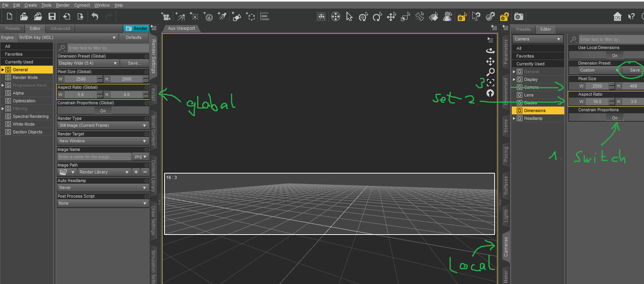Select the Translate move tool
The image size is (644, 284).
[x=391, y=16]
